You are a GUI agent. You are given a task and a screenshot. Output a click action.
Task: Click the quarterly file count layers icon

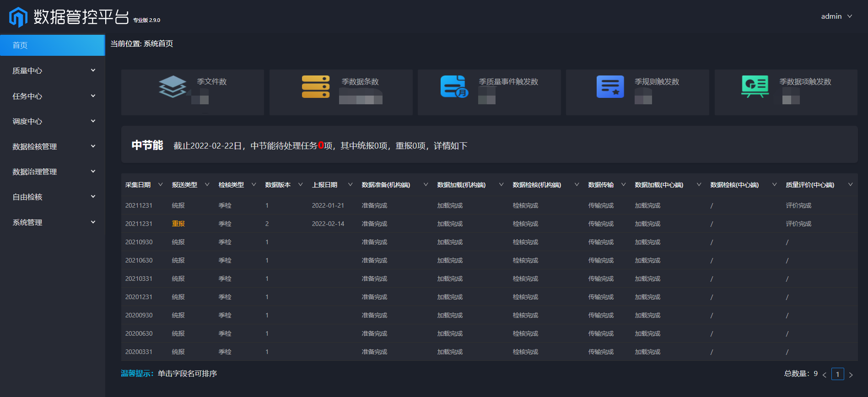pyautogui.click(x=173, y=86)
